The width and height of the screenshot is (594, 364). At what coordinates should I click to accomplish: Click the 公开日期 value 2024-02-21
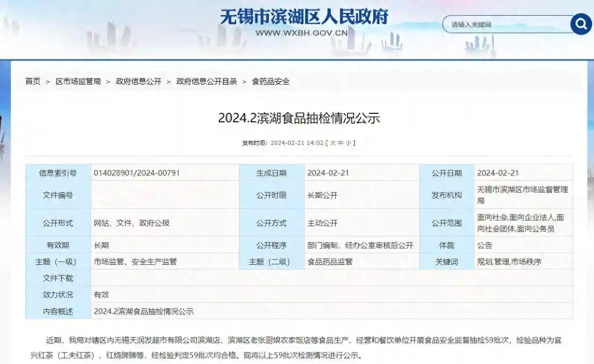tap(498, 173)
